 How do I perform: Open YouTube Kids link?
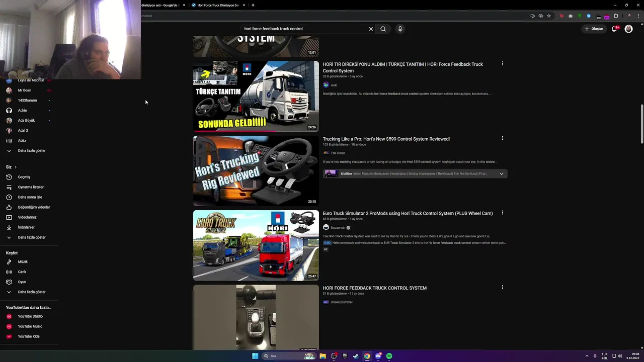29,336
